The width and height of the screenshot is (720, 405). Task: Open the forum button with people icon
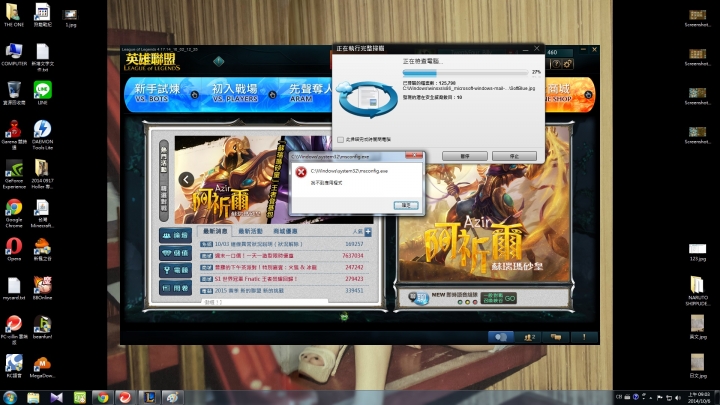click(175, 235)
